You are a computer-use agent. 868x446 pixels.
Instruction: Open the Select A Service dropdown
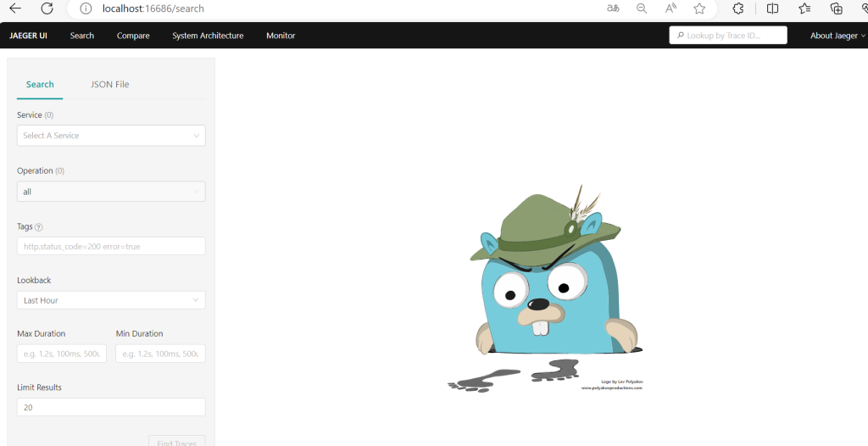point(111,136)
